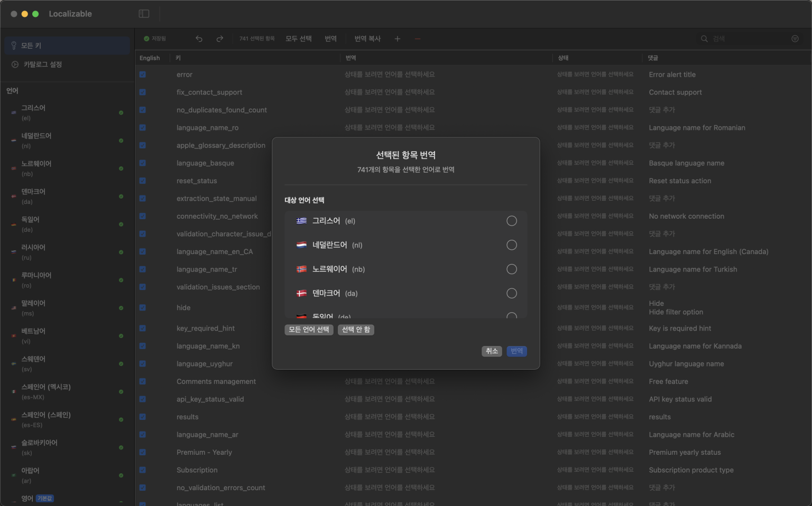Choose the 네덜란드어 (nl) radio button

tap(511, 245)
